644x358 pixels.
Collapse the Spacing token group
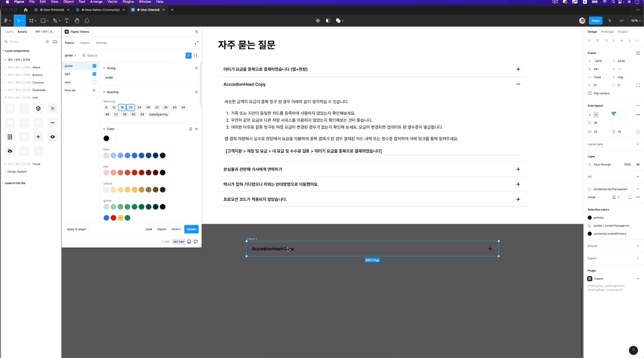click(x=104, y=92)
